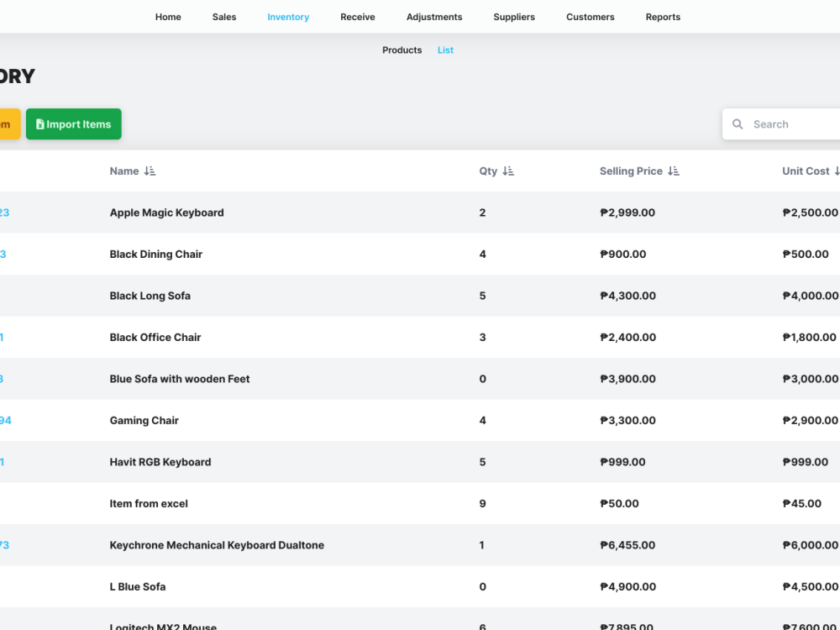Image resolution: width=840 pixels, height=630 pixels.
Task: Sort products by Unit Cost using its sort icon
Action: coord(835,171)
